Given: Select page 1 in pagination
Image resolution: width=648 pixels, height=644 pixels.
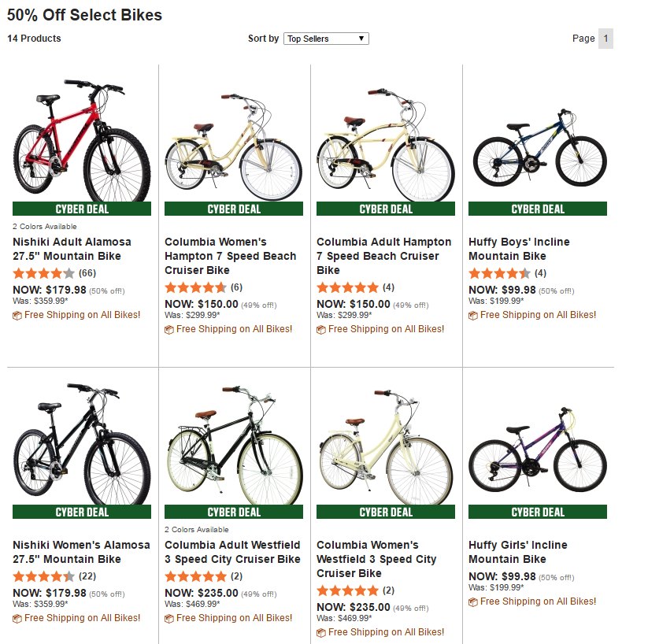Looking at the screenshot, I should 605,39.
